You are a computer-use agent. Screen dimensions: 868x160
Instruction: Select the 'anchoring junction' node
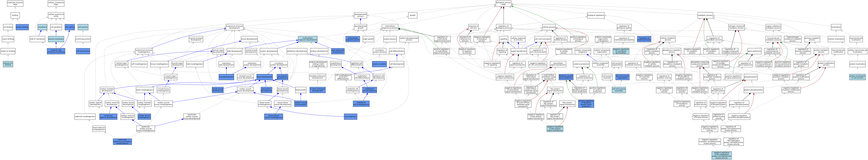pos(83,39)
